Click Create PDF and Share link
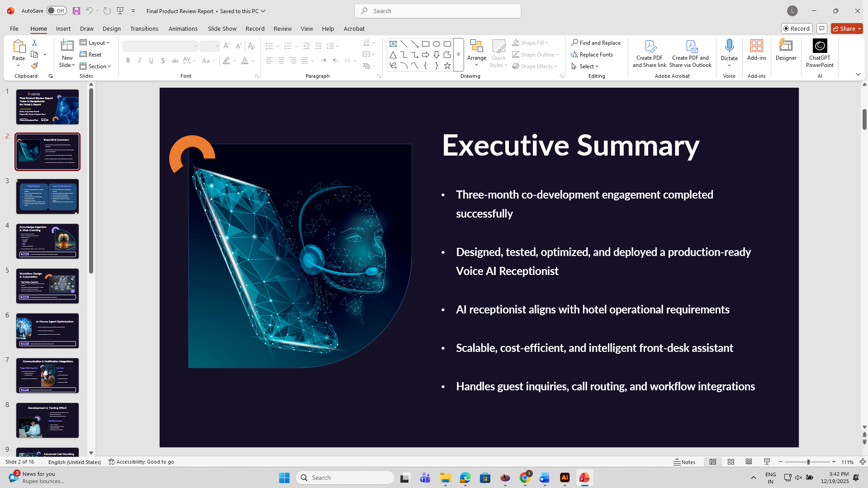868x488 pixels. [650, 53]
